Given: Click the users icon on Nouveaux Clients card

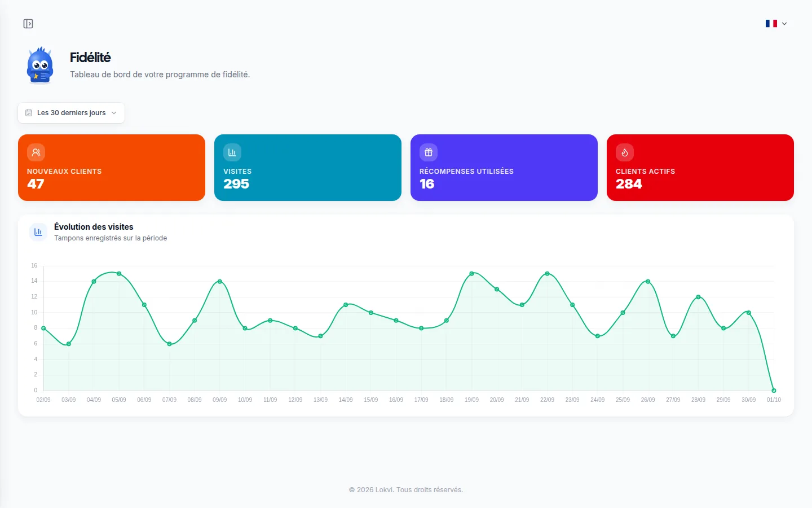Looking at the screenshot, I should (36, 152).
